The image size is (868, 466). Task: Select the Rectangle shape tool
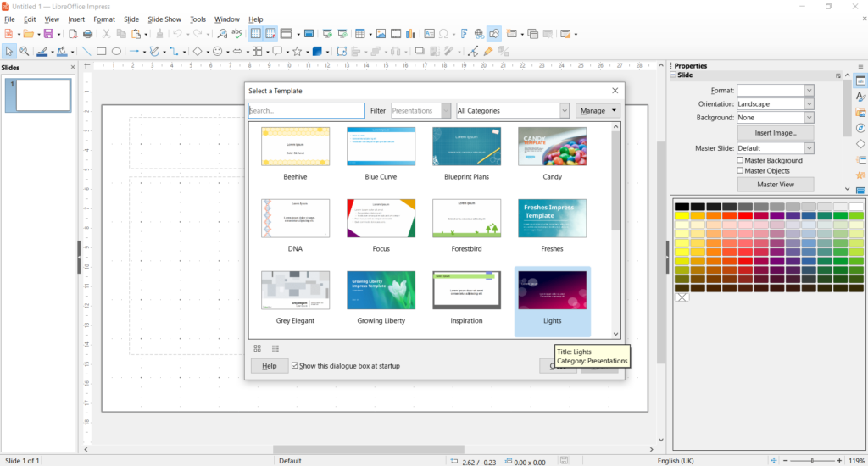pyautogui.click(x=102, y=52)
